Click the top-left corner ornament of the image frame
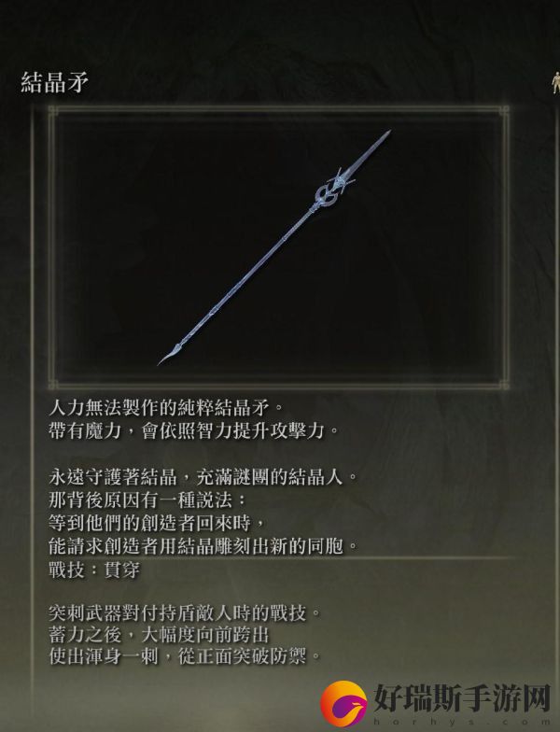Image resolution: width=560 pixels, height=732 pixels. (53, 111)
